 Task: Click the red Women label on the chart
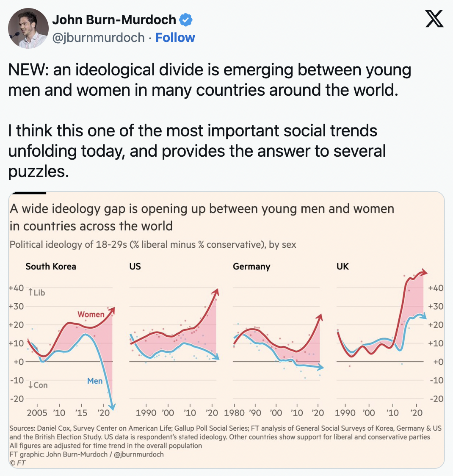[91, 315]
